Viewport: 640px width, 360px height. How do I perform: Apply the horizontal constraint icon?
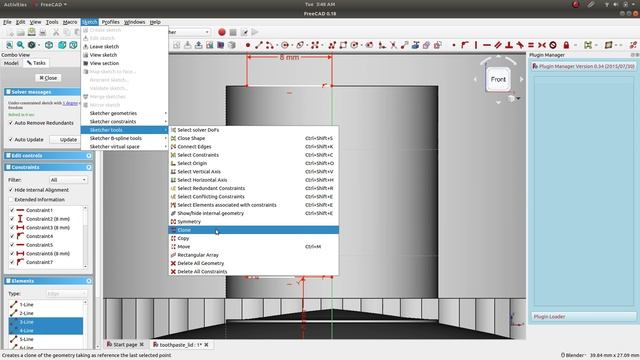487,45
